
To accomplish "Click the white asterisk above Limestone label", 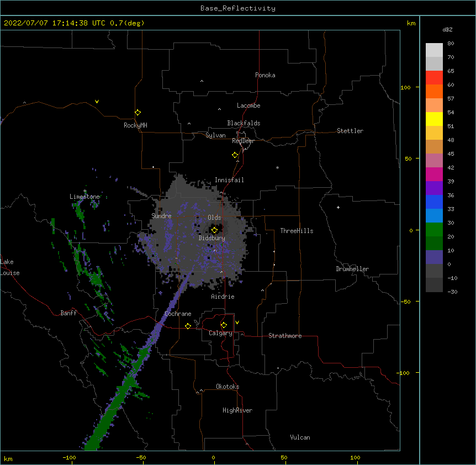I will click(x=85, y=191).
